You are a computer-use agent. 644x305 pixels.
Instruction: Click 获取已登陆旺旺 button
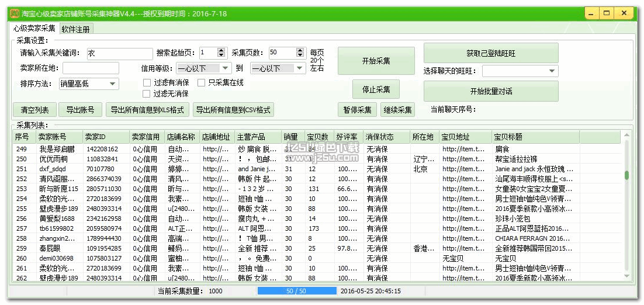491,53
